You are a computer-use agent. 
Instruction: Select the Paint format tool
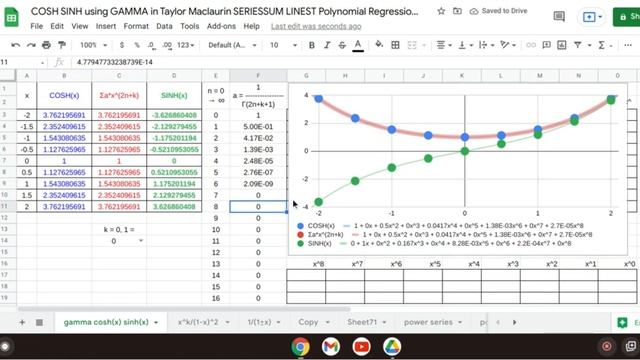coord(62,45)
